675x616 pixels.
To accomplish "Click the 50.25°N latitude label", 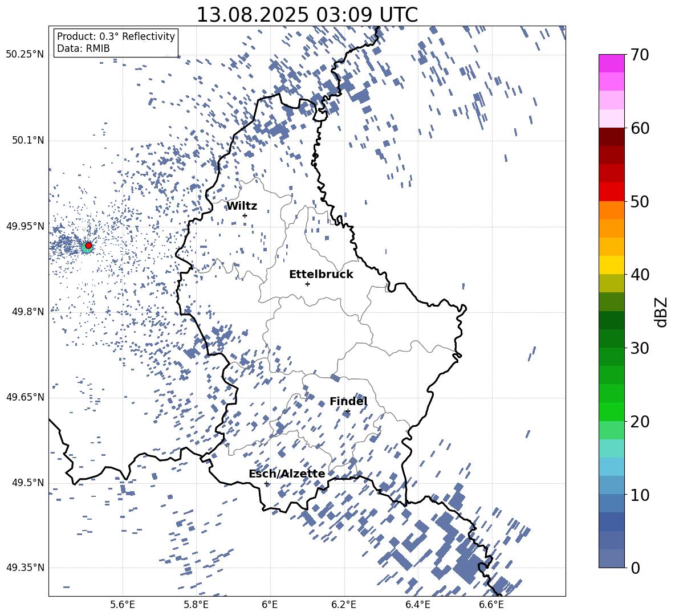I will click(x=25, y=55).
